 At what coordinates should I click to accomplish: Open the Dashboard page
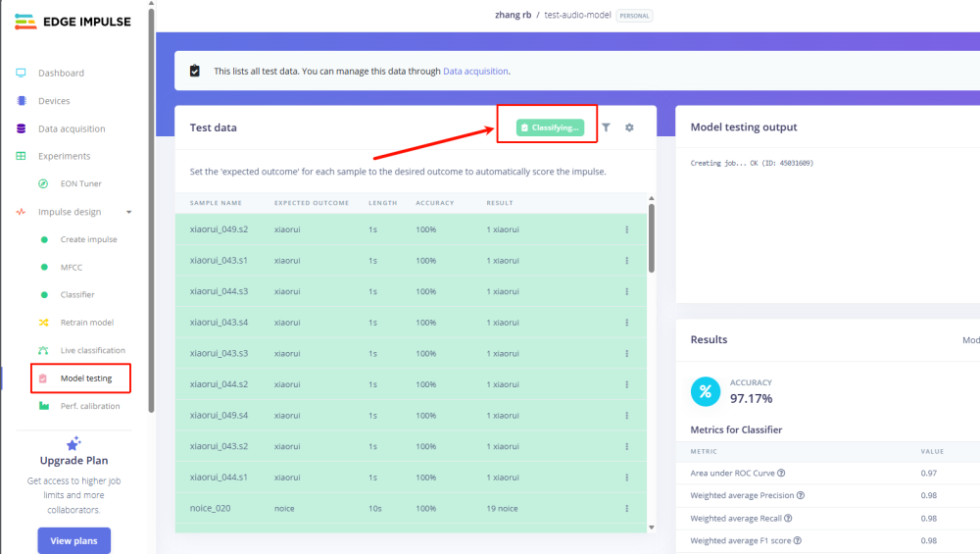pyautogui.click(x=61, y=74)
